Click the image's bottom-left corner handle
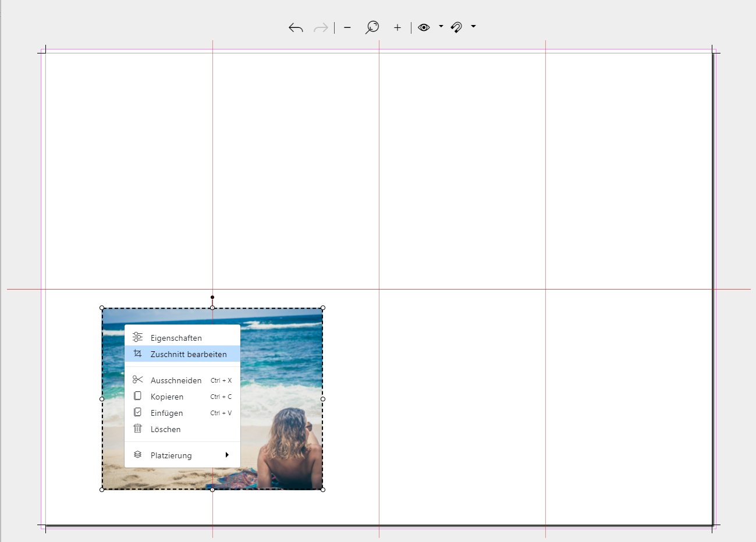 click(102, 490)
